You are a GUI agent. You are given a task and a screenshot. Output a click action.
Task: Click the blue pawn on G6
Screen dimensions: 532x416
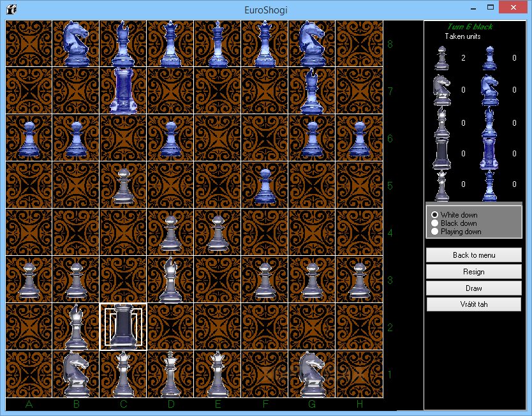(x=312, y=138)
